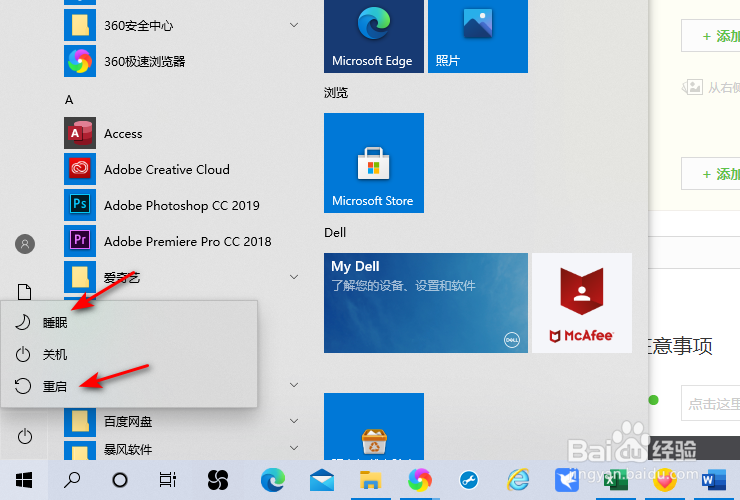The image size is (740, 500).
Task: Switch to Excel on the taskbar
Action: coord(616,481)
